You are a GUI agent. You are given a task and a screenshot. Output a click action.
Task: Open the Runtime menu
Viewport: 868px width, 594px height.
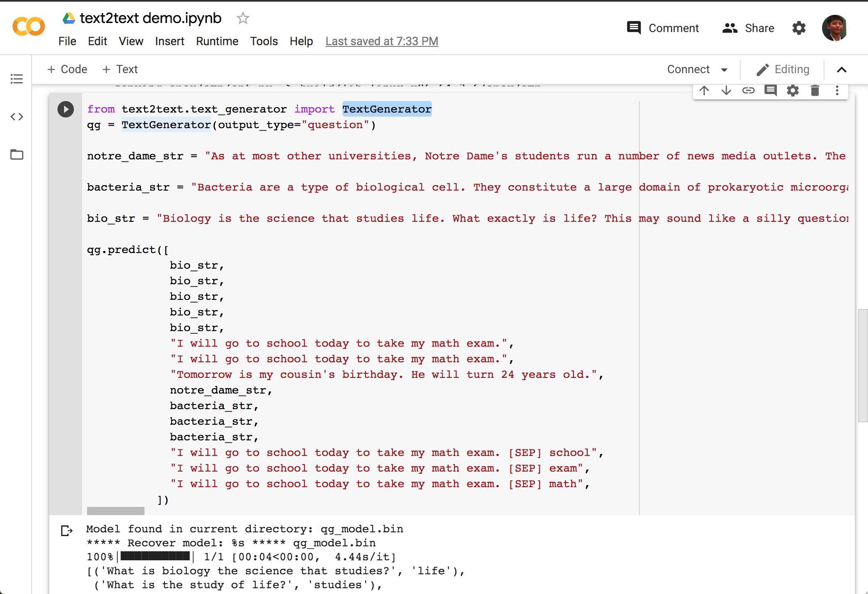(217, 41)
